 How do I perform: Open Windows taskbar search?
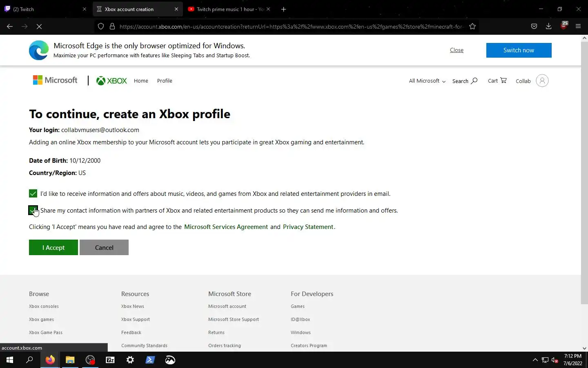[29, 360]
